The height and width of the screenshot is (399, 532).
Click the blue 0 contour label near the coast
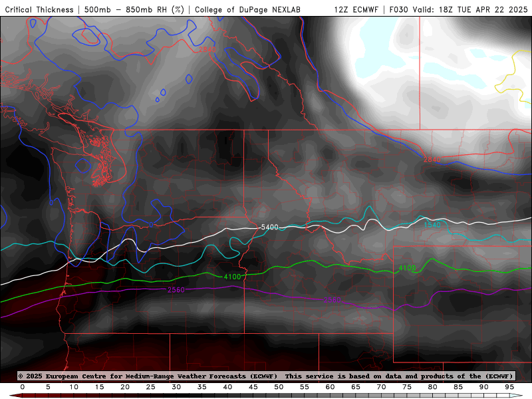51,203
